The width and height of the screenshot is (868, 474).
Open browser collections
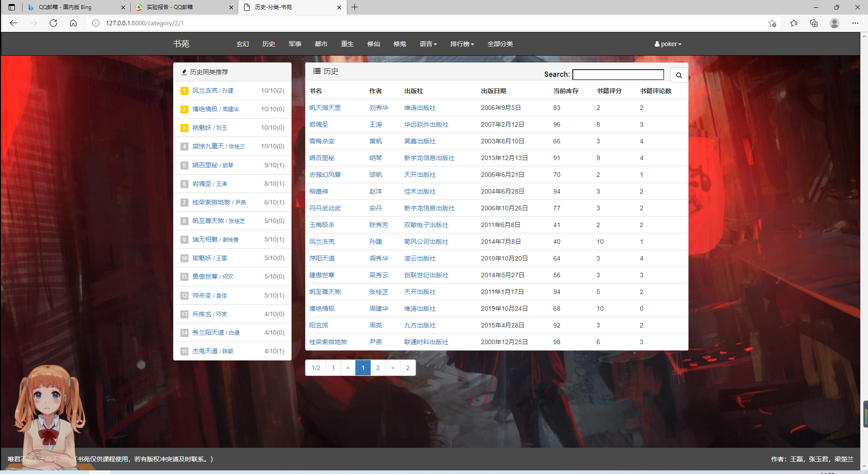coord(814,23)
